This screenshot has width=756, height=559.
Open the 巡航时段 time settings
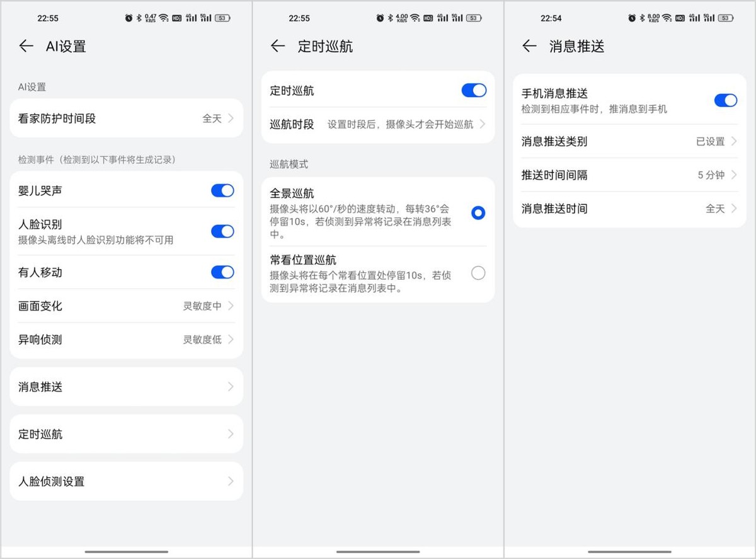[x=377, y=124]
